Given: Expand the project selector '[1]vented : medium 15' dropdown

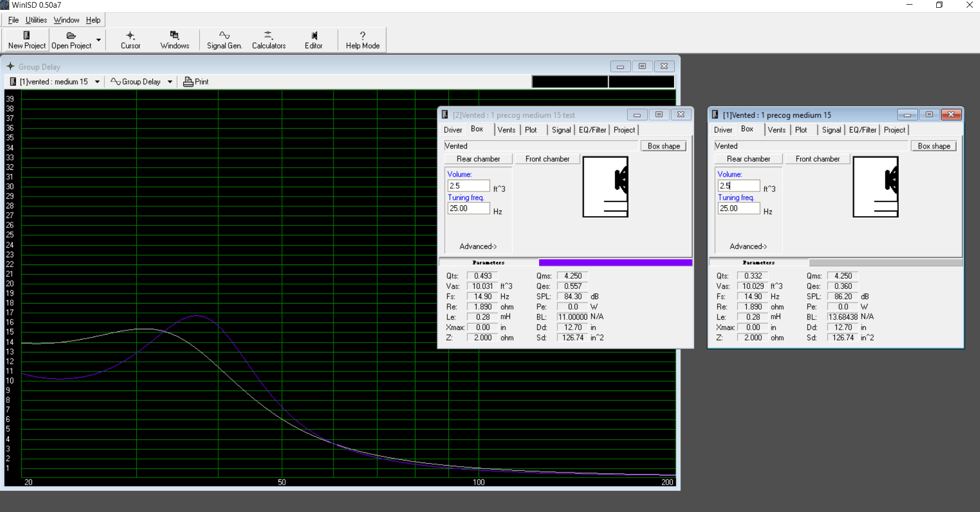Looking at the screenshot, I should pos(97,82).
